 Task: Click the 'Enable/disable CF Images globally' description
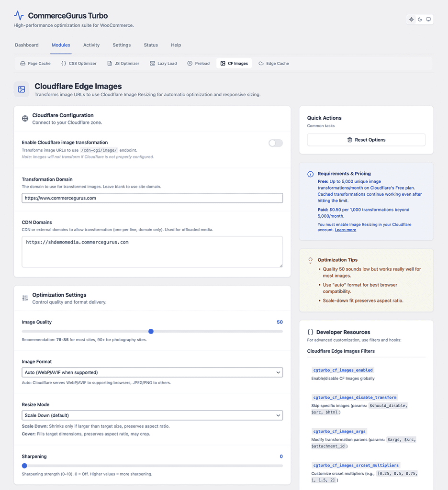pyautogui.click(x=343, y=379)
